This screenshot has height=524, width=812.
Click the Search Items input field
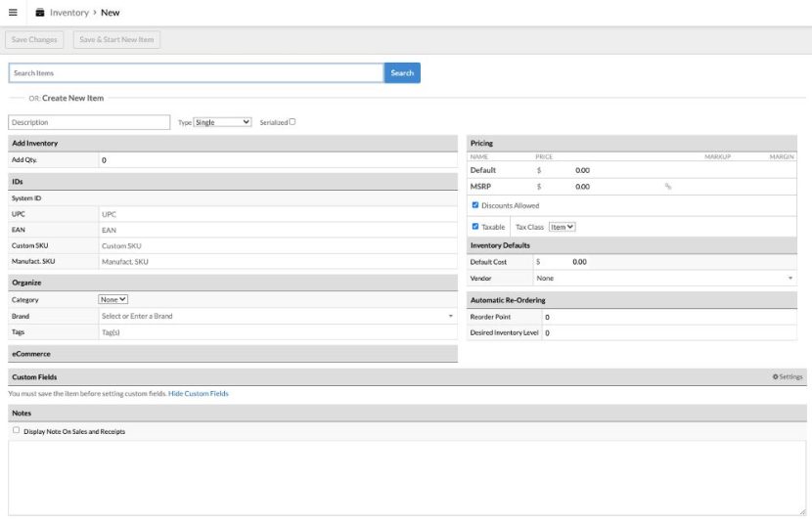(x=196, y=73)
